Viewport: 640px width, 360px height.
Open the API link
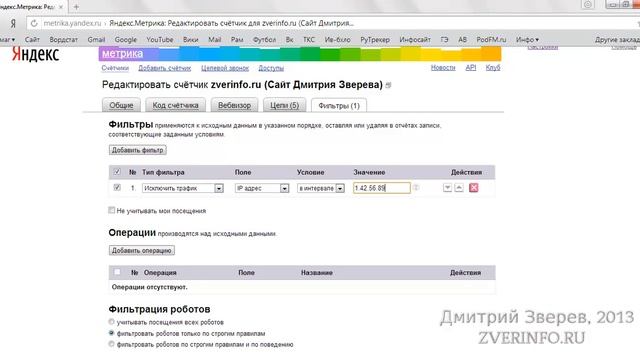point(471,68)
